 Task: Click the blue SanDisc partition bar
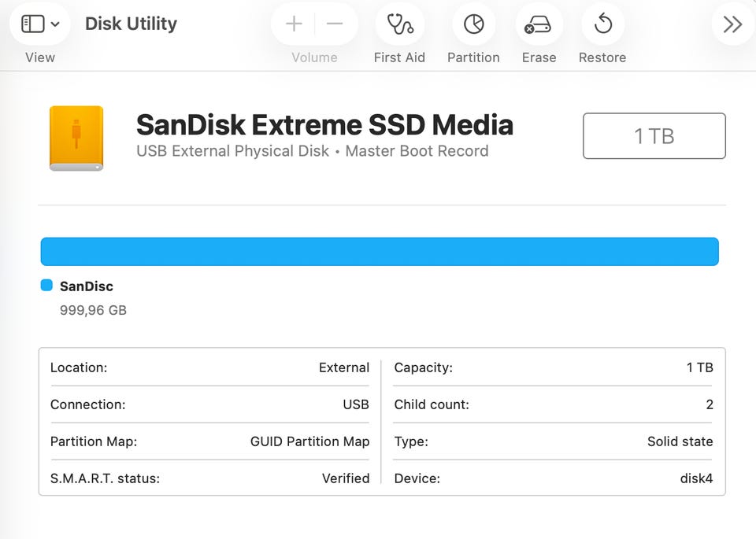[x=379, y=252]
